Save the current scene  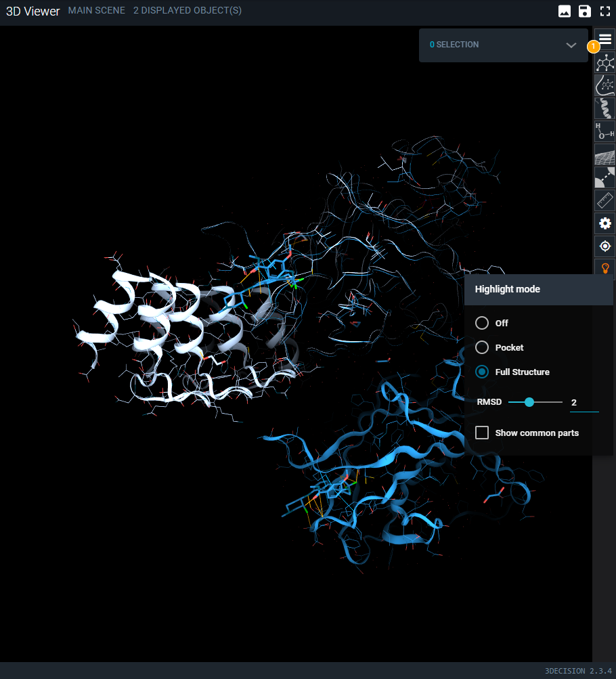[584, 11]
